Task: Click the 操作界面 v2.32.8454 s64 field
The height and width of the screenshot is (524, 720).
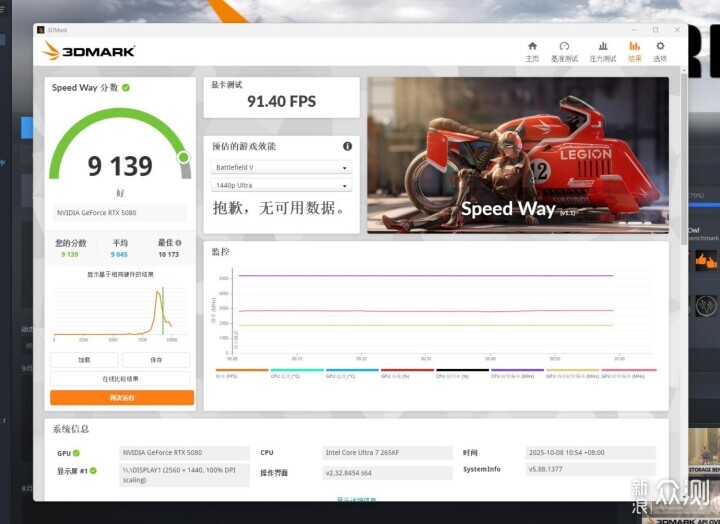Action: 387,473
